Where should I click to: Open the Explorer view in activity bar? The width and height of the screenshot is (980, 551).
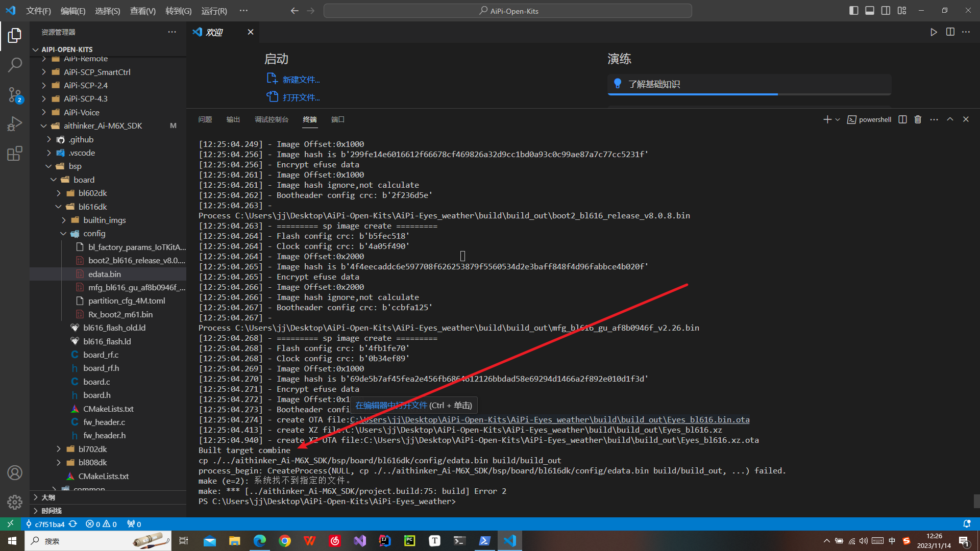15,35
